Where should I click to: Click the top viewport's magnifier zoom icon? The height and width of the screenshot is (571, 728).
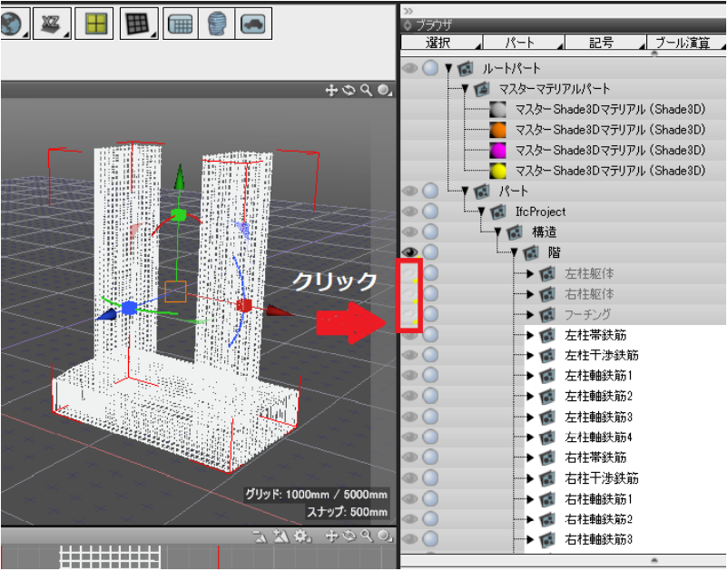click(366, 90)
